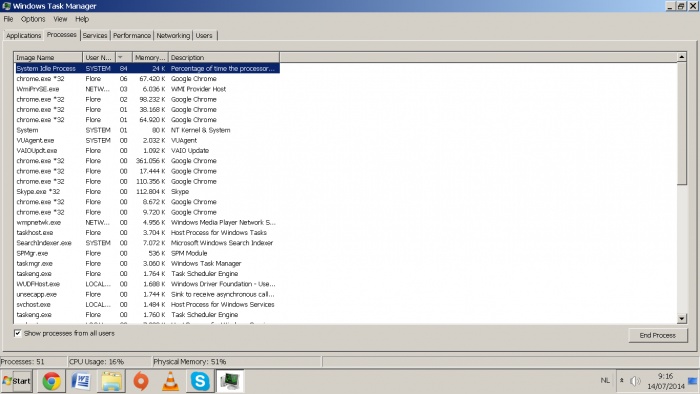This screenshot has width=700, height=394.
Task: Select chrome.exe using 98.232 K memory
Action: [x=147, y=99]
